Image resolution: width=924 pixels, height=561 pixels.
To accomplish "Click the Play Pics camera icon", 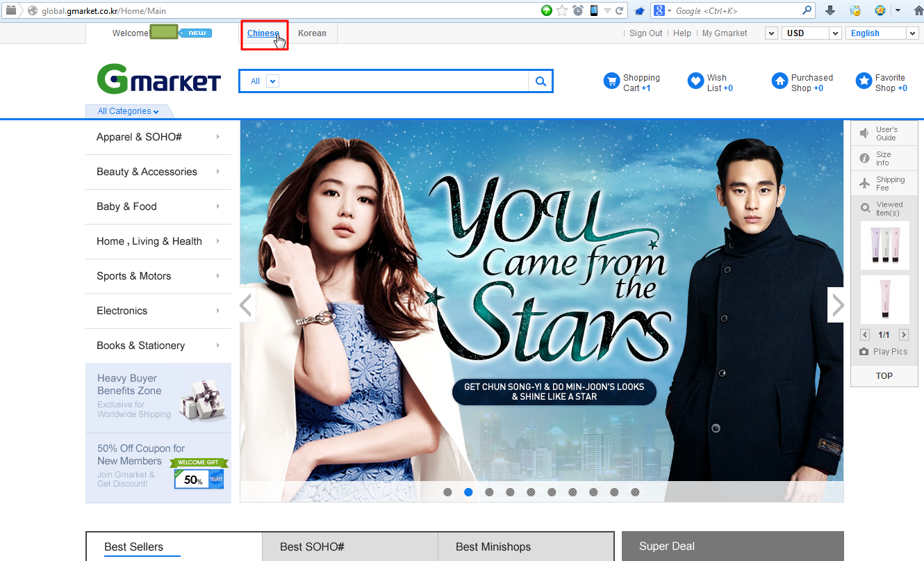I will pyautogui.click(x=864, y=352).
